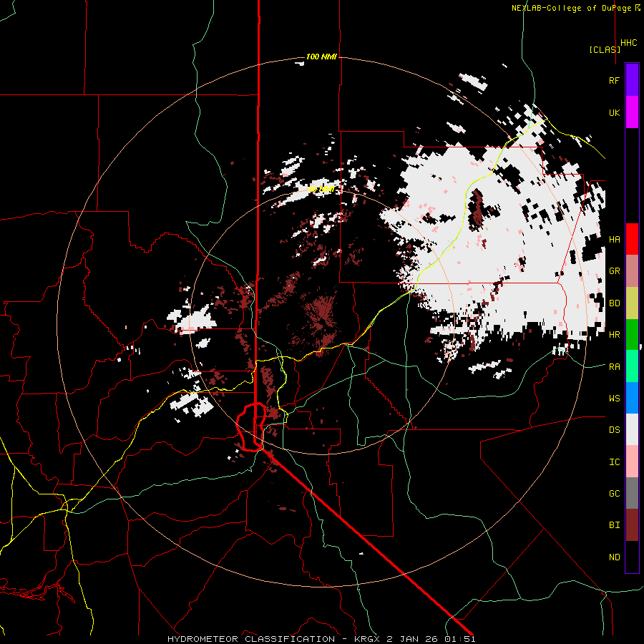Click the HR legend label
The height and width of the screenshot is (644, 644).
coord(614,335)
